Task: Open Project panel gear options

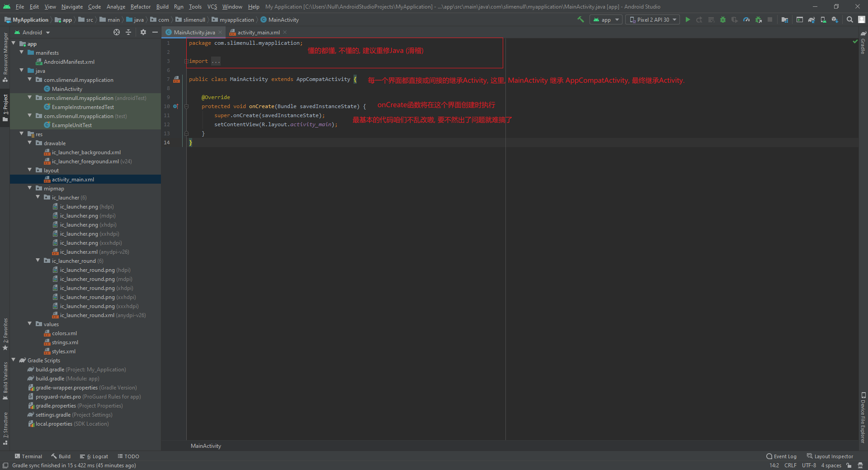Action: pos(143,32)
